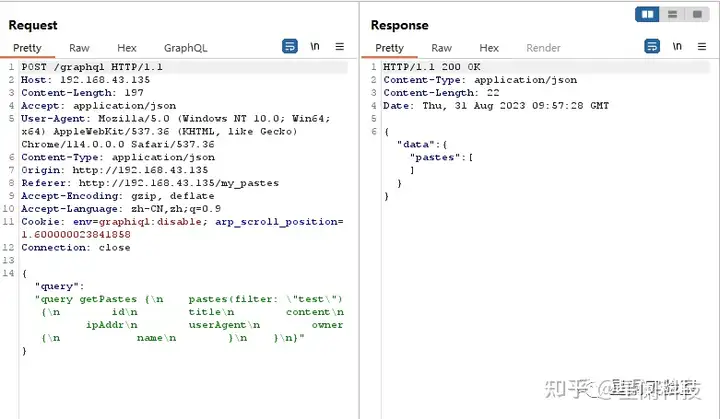Click 'Chrome/114.0.0.0 Safari/537.36' line
720x419 pixels.
click(x=118, y=144)
